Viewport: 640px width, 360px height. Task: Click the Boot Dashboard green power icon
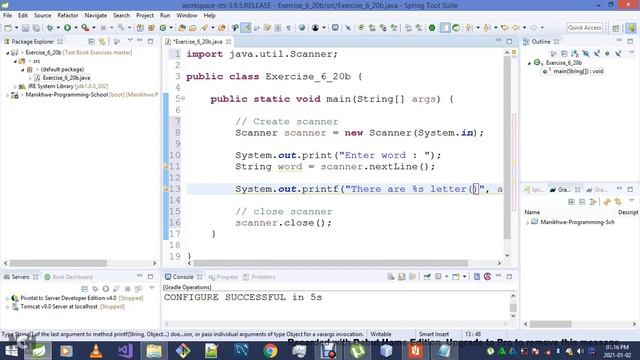[432, 27]
